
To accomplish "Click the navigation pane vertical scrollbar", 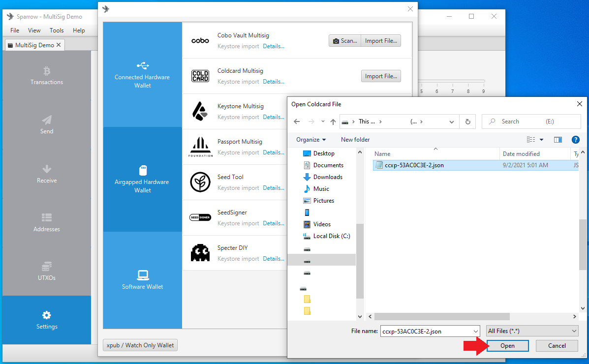I will click(x=360, y=261).
